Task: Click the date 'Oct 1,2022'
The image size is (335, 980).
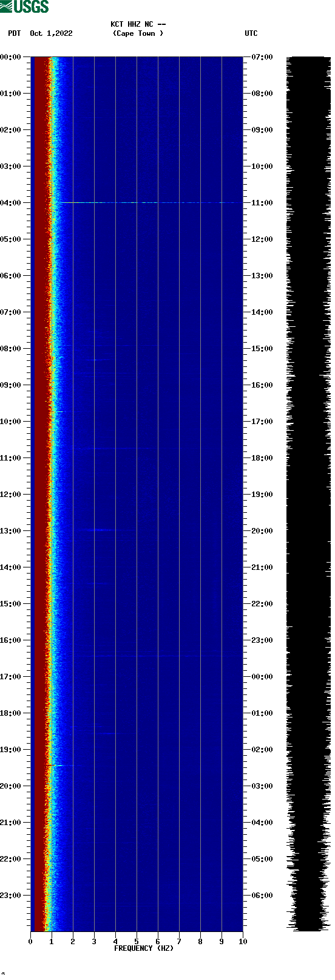Action: coord(51,33)
